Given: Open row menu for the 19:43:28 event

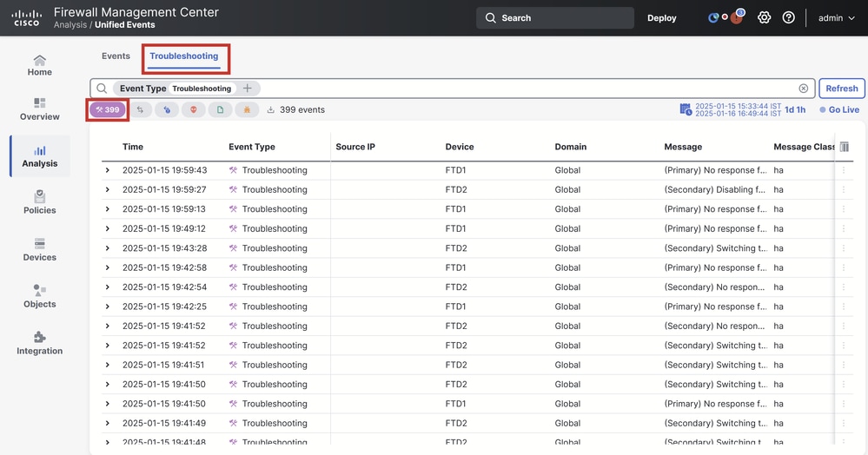Looking at the screenshot, I should click(x=844, y=248).
